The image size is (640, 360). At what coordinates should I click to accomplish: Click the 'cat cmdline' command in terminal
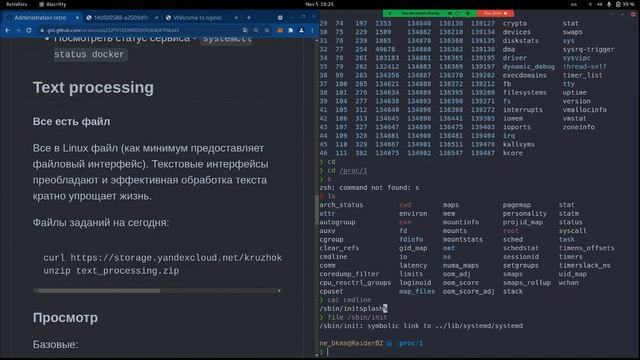pyautogui.click(x=349, y=300)
